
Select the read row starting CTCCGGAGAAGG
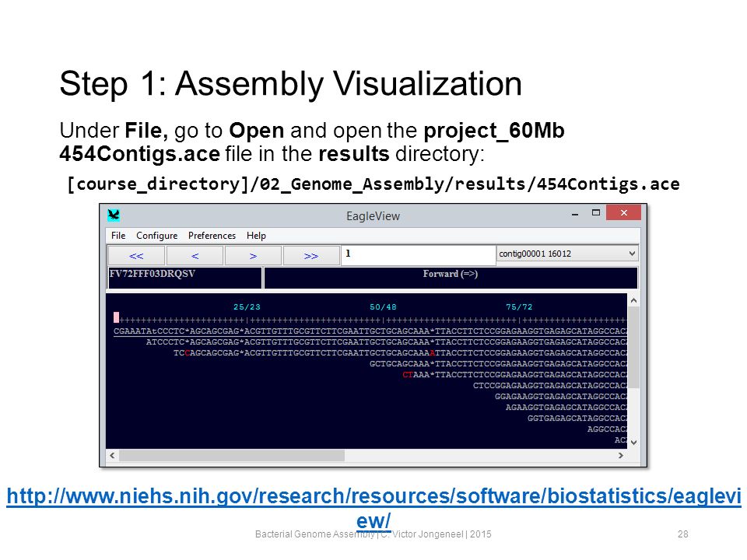click(x=550, y=386)
